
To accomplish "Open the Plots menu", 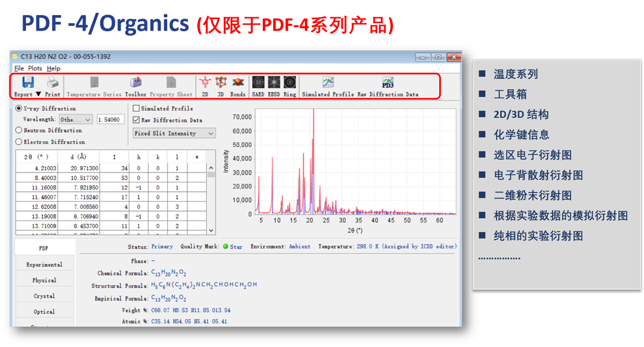I will click(35, 68).
